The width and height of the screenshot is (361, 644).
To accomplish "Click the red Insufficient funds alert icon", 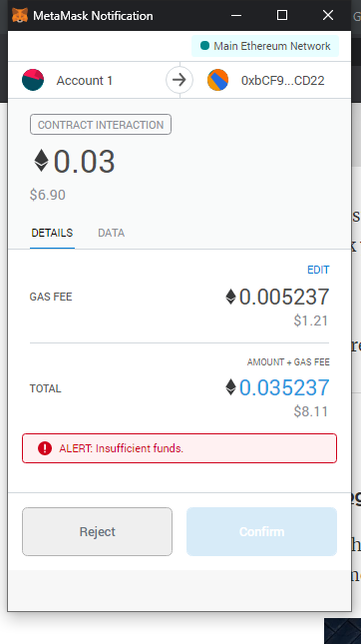I will point(45,448).
